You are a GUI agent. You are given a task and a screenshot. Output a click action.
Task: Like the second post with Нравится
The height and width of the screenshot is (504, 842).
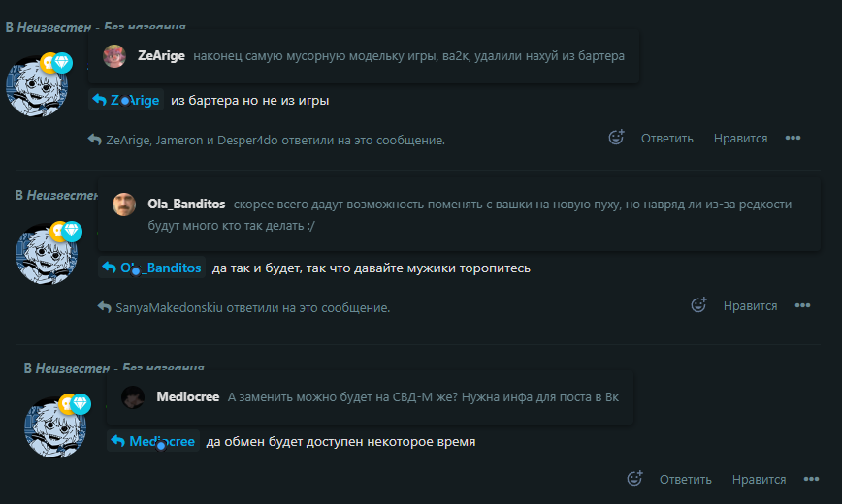pyautogui.click(x=750, y=306)
